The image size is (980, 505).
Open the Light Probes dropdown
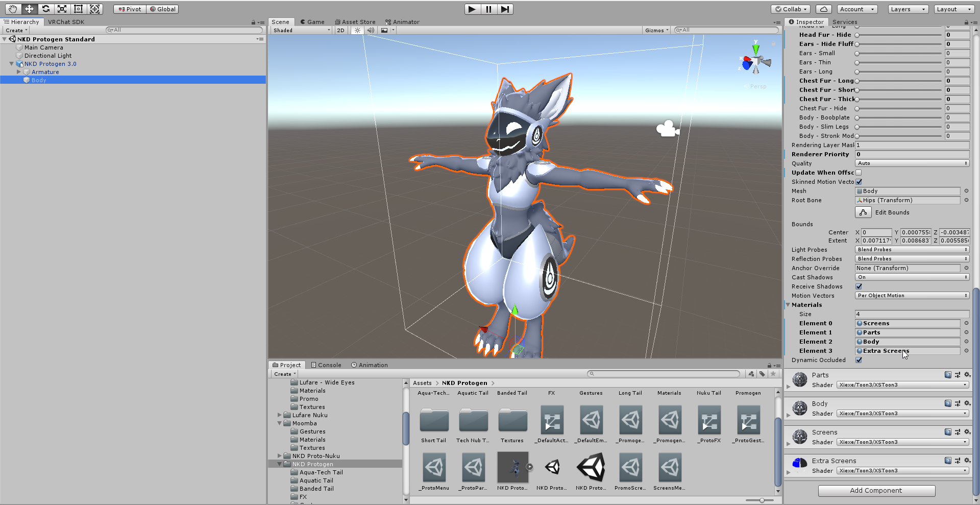point(912,250)
